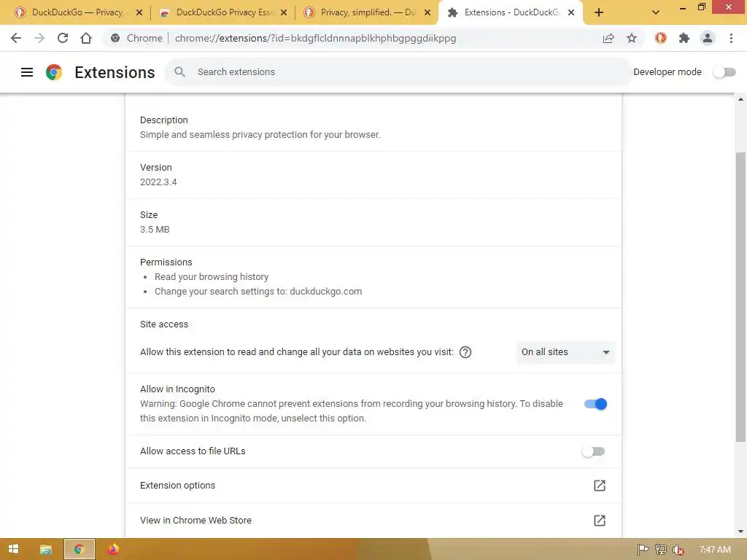Open the Extensions puzzle-piece menu
The image size is (747, 560).
(684, 38)
